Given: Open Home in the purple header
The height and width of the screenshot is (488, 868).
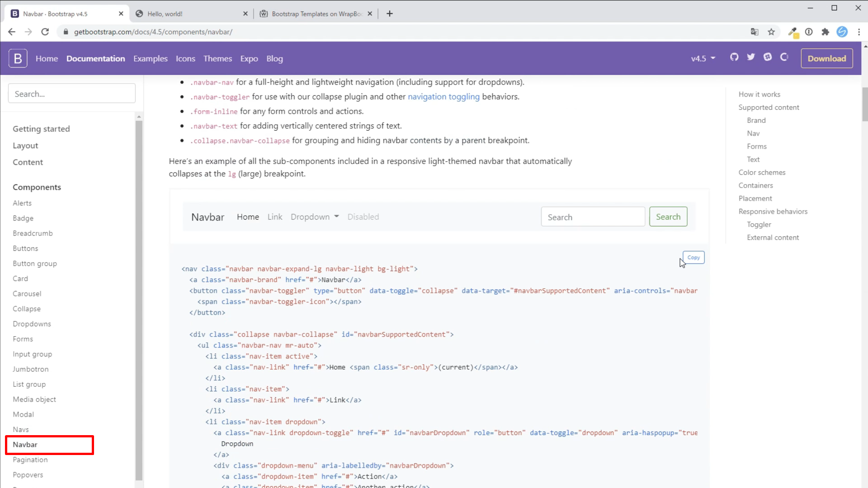Looking at the screenshot, I should 47,59.
